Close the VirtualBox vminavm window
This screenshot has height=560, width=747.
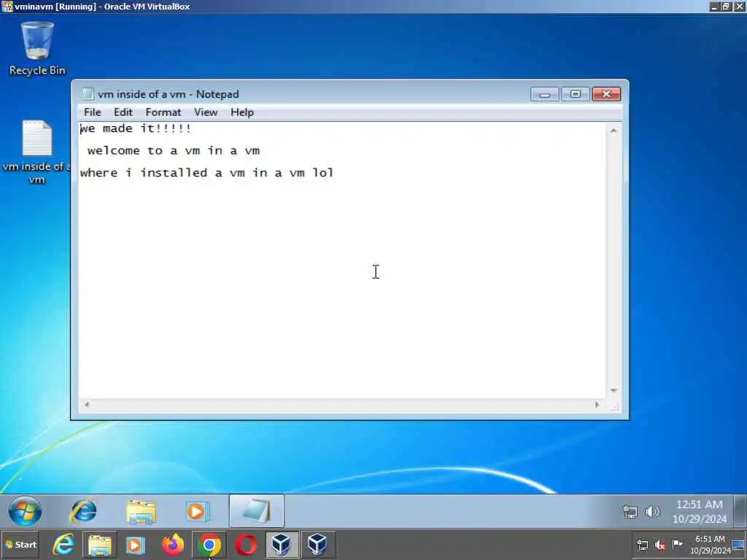[740, 7]
